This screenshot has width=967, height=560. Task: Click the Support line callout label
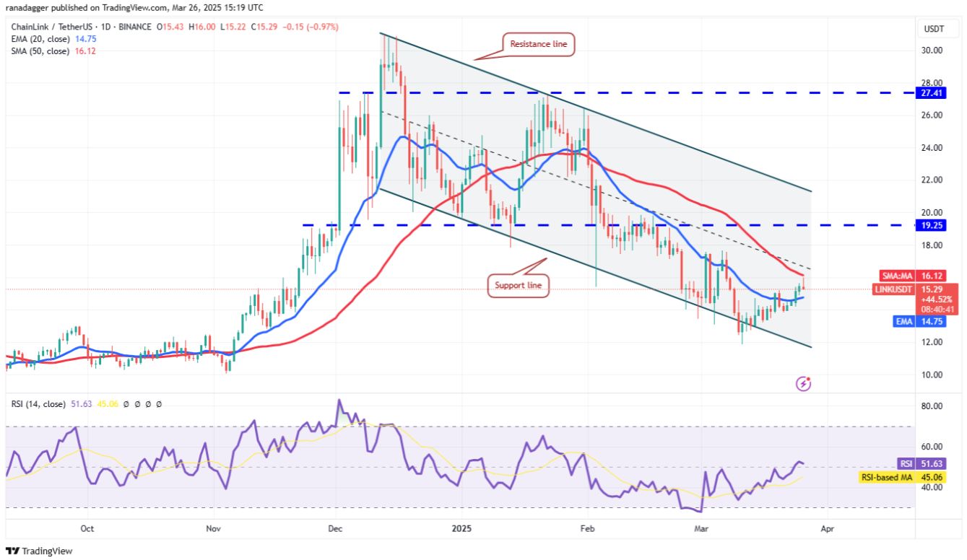coord(519,286)
